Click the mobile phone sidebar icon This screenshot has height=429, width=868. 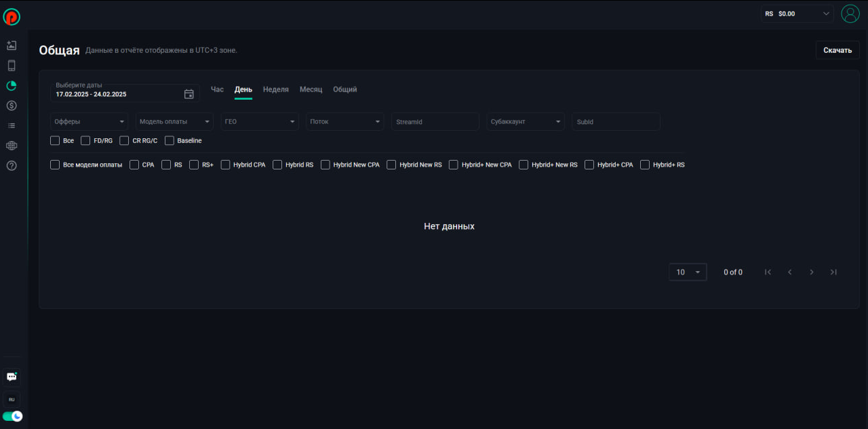coord(12,66)
